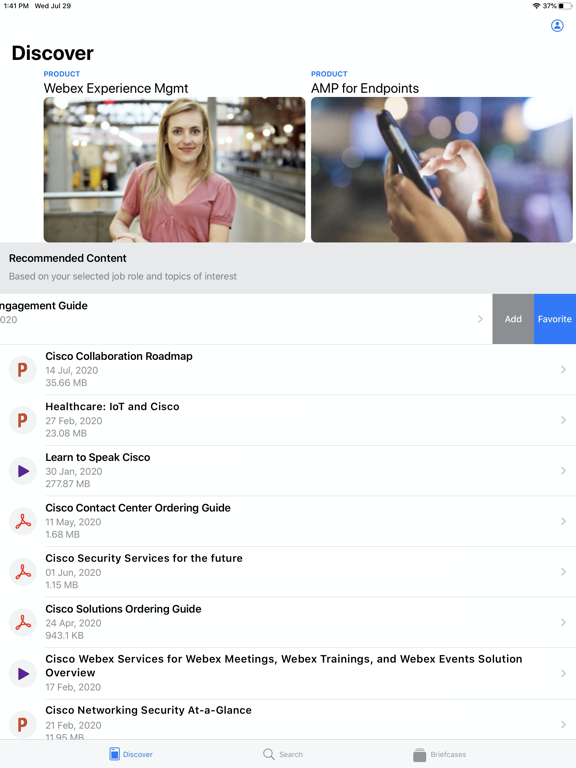Tap the status bar clock reading 1:41 PM

pyautogui.click(x=16, y=6)
